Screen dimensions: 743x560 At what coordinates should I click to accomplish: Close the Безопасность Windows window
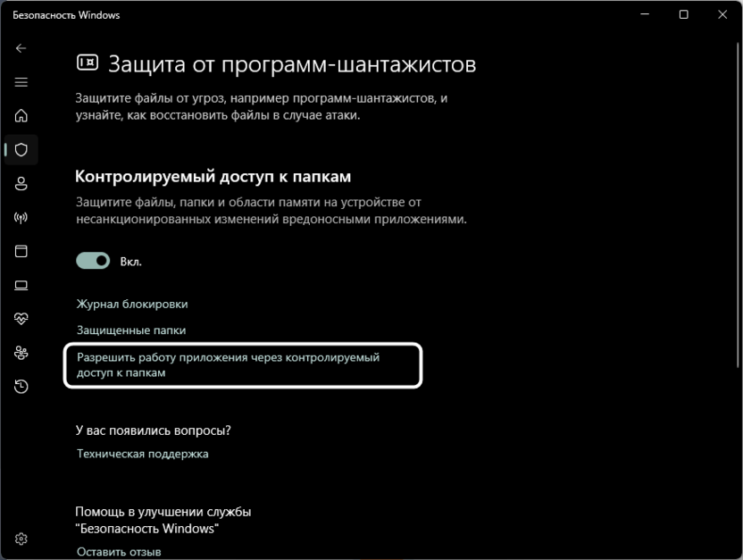(722, 14)
